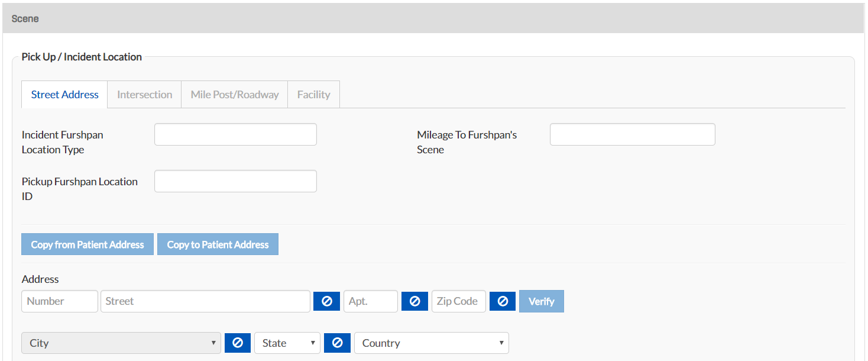Focus the Mileage To Furshpan's Scene field
868x361 pixels.
[x=632, y=134]
